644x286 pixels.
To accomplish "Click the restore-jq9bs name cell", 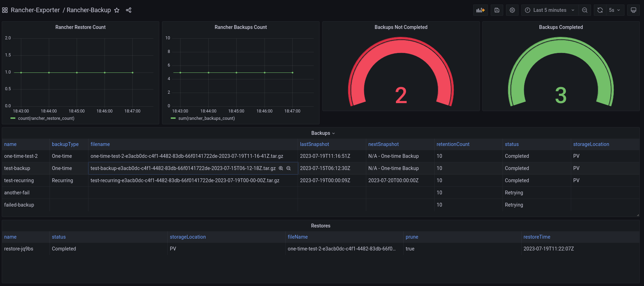I will (26, 249).
